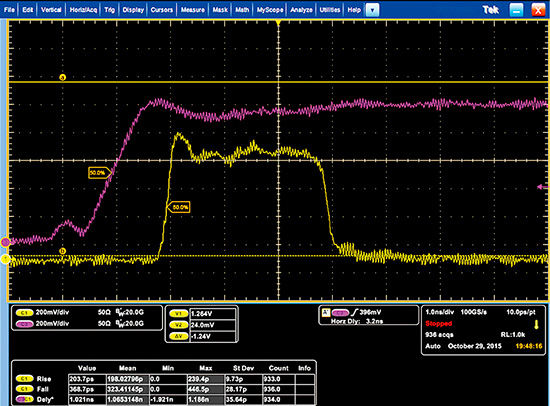The width and height of the screenshot is (550, 406).
Task: Select the V2 cursor readout badge
Action: [x=179, y=325]
